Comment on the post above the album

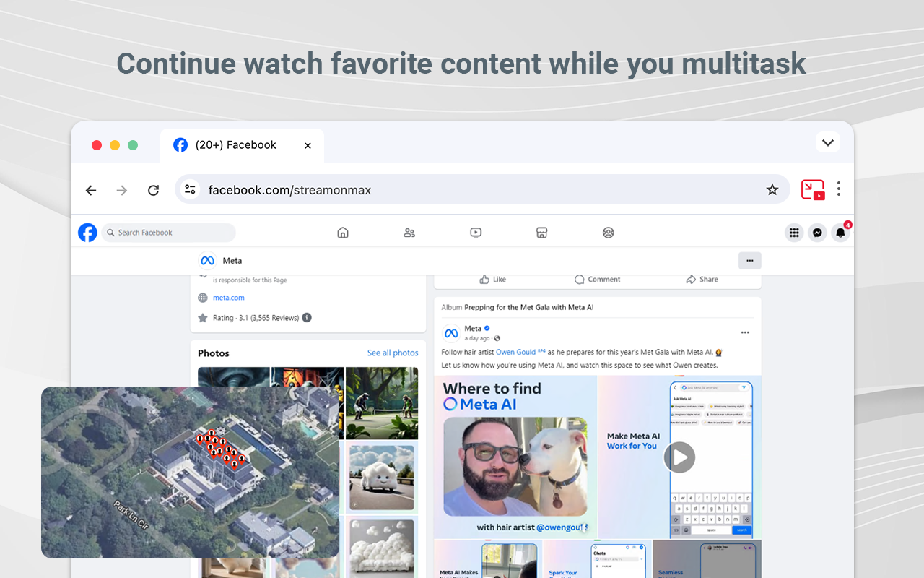pos(597,280)
